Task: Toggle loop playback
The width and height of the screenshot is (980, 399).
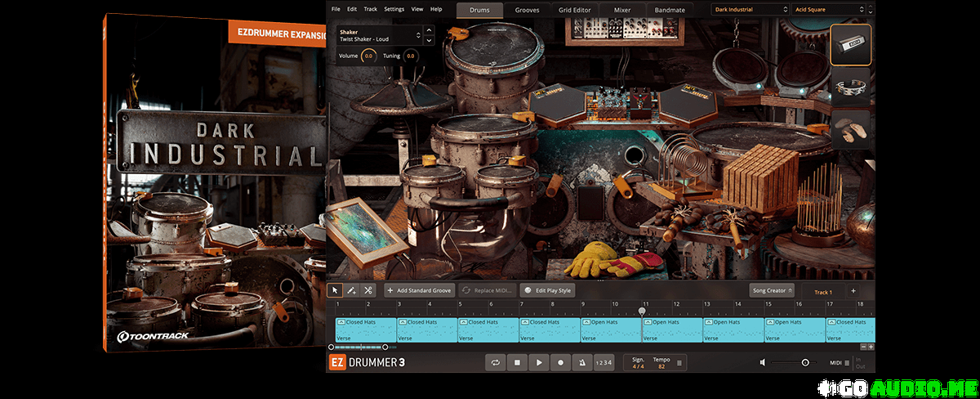Action: pyautogui.click(x=496, y=362)
